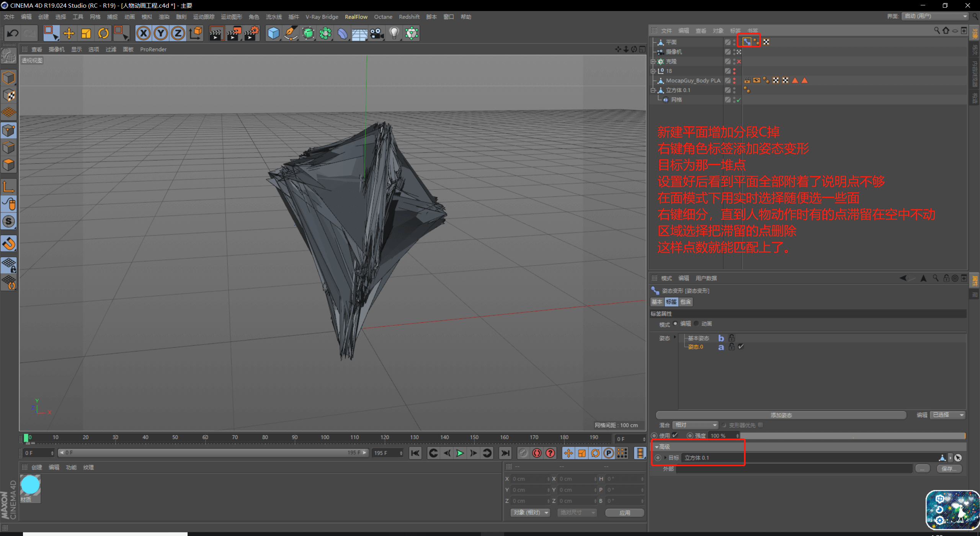Click the 强度 strength slider bar
This screenshot has width=980, height=536.
point(852,436)
